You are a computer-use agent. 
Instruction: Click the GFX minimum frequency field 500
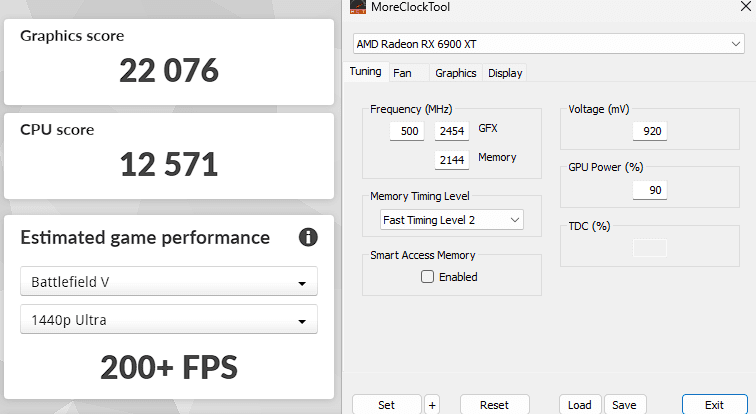tap(407, 131)
